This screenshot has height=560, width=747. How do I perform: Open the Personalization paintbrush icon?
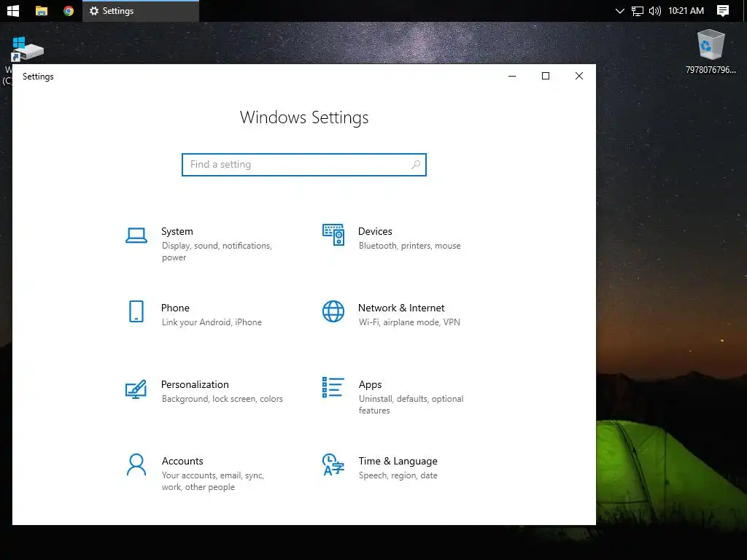click(x=136, y=389)
